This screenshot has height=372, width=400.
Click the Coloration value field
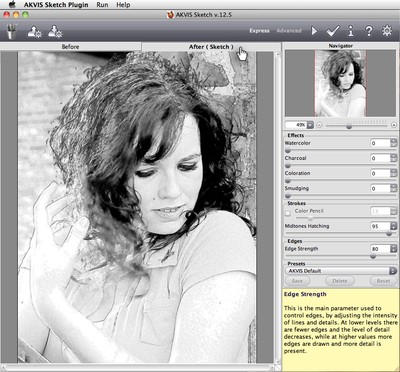[380, 173]
